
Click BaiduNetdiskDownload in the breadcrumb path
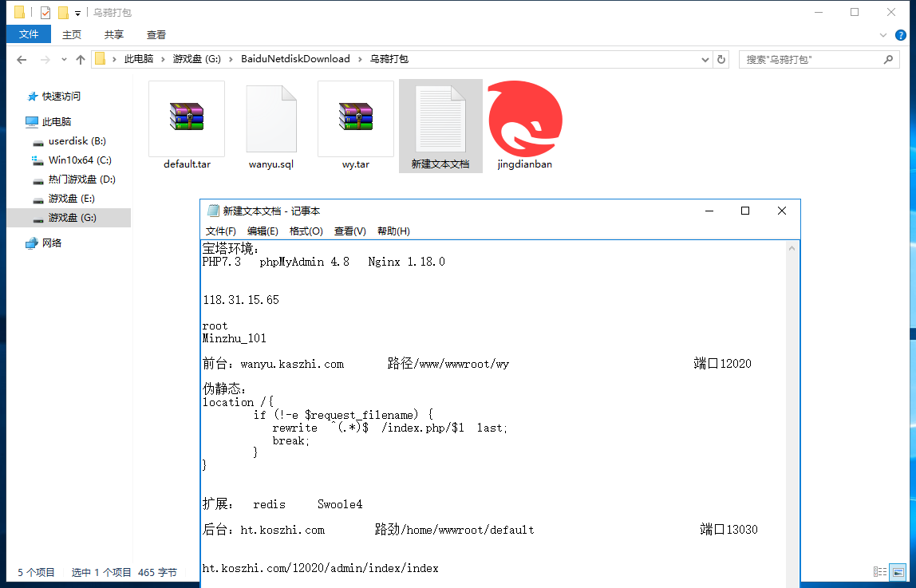tap(295, 59)
